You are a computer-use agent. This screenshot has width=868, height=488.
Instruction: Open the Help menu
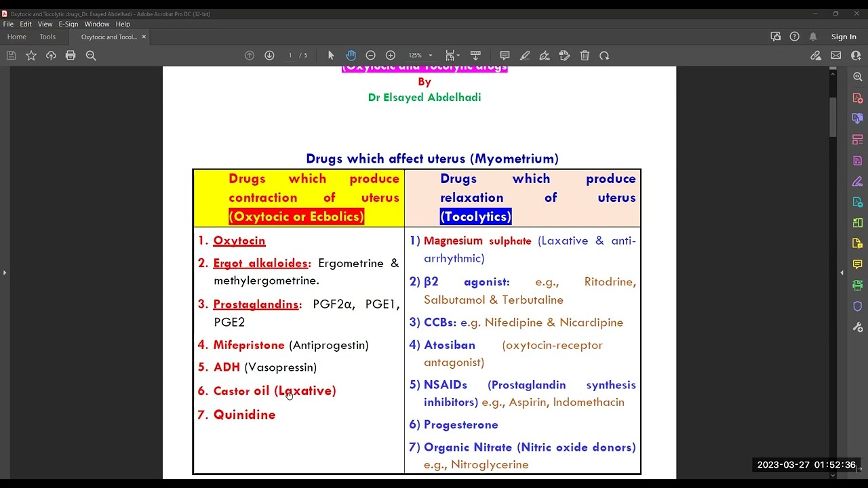(123, 24)
